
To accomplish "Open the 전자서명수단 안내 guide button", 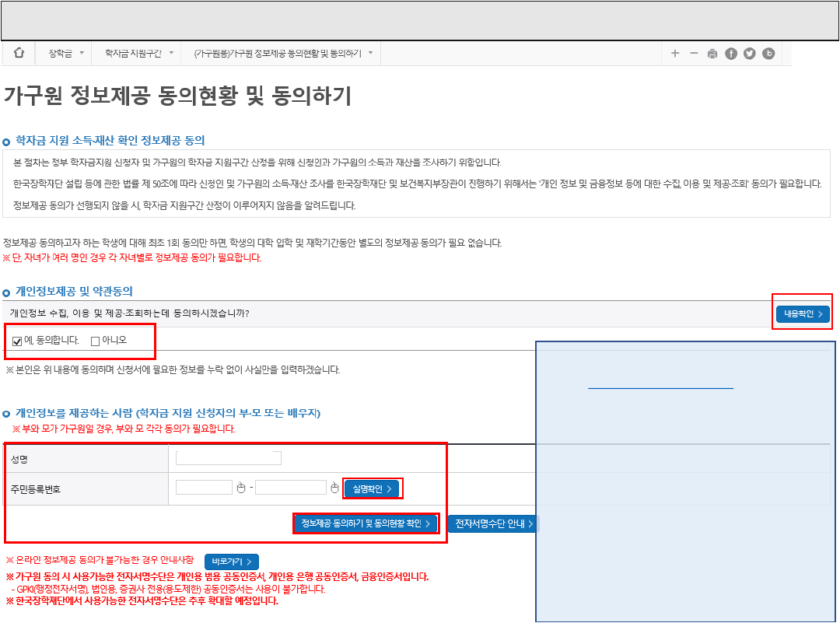I will tap(494, 523).
